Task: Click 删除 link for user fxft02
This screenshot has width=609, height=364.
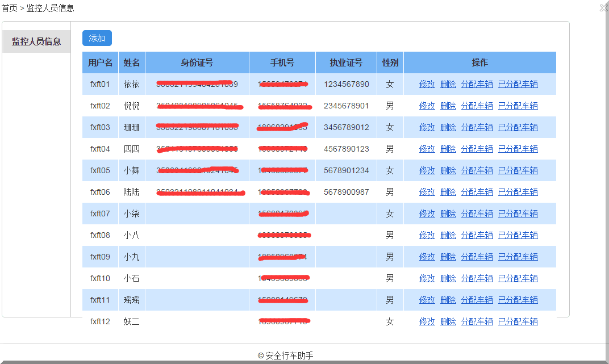Action: [448, 105]
